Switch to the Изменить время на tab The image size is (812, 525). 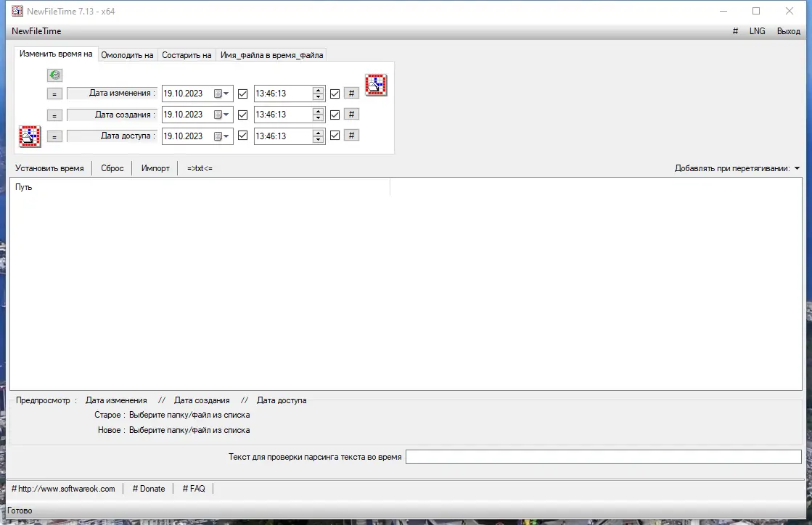point(56,54)
